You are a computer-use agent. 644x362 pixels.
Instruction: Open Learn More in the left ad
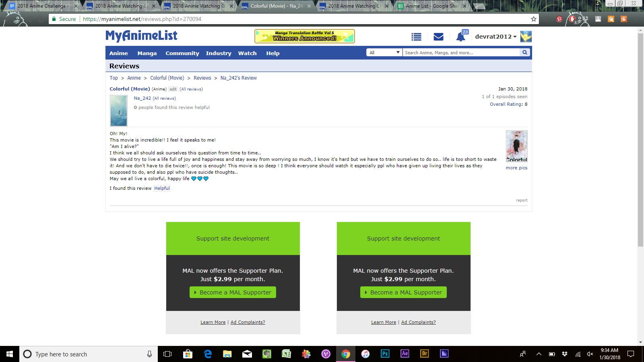(x=213, y=322)
